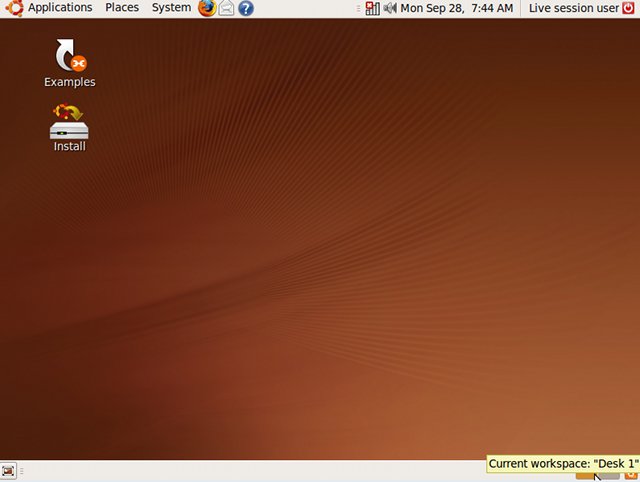Click the trash icon in bottom panel
Screen dimensions: 640x482
click(630, 476)
